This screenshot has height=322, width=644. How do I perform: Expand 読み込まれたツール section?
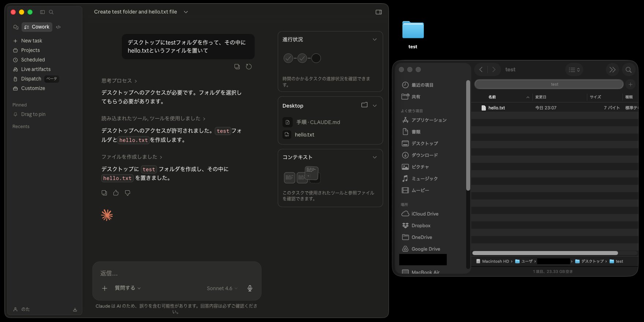click(153, 119)
